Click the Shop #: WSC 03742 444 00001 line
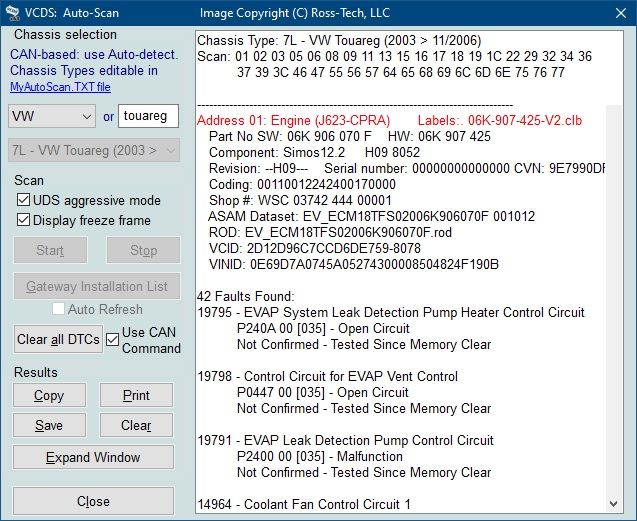Viewport: 637px width, 521px height. 300,200
